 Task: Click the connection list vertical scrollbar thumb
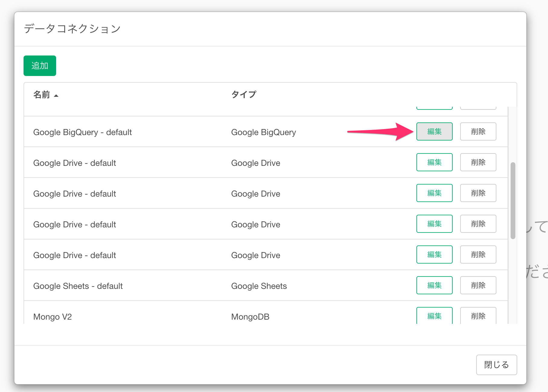(513, 201)
